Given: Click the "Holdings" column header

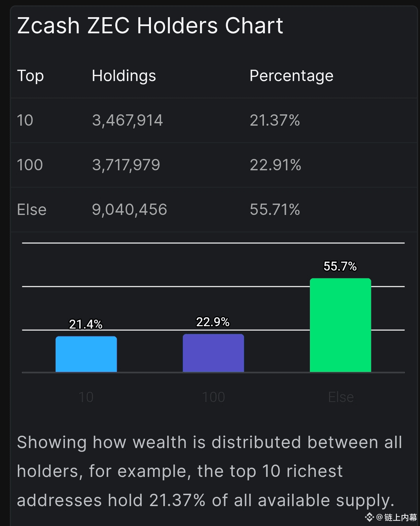Looking at the screenshot, I should [124, 76].
